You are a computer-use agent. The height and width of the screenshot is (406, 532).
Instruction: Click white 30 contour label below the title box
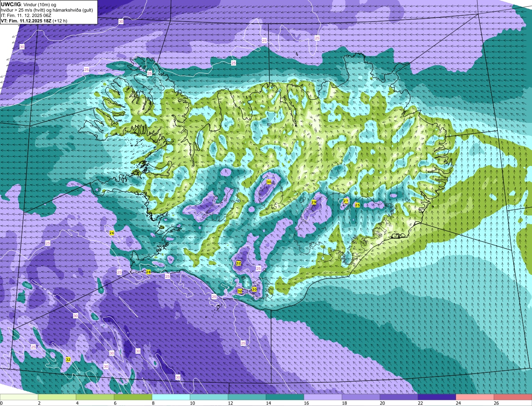pos(22,47)
